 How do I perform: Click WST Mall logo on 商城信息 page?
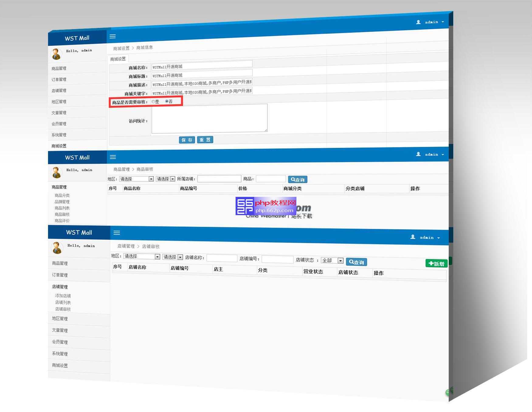tap(77, 38)
